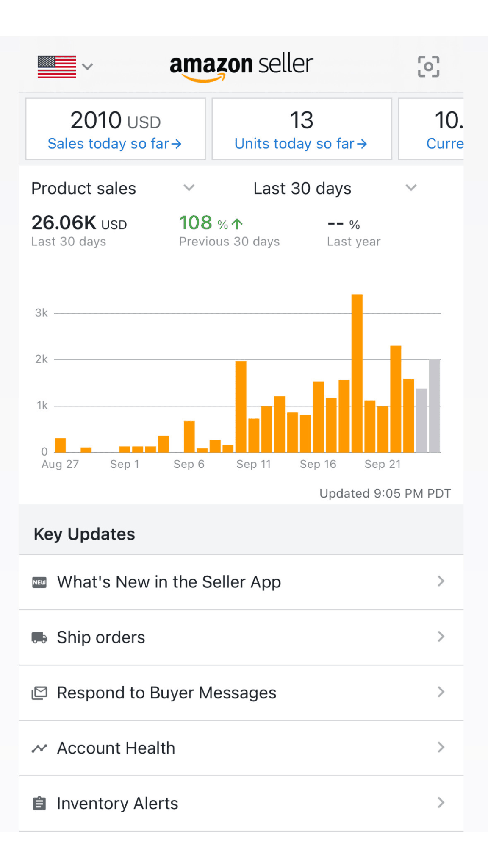The image size is (488, 868).
Task: Tap the Sales today so far link
Action: coord(115,144)
